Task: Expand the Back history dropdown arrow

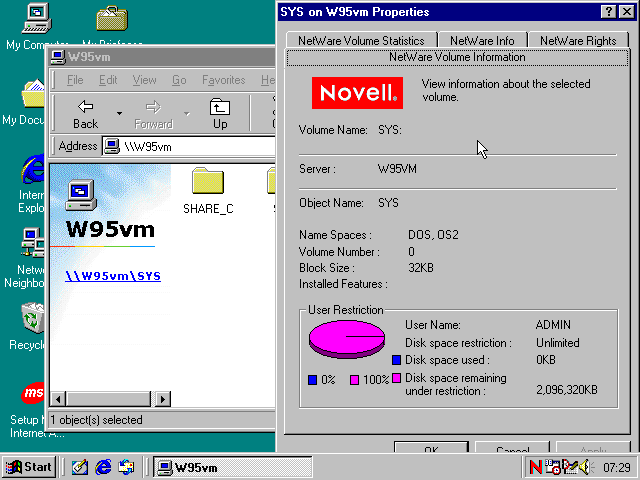Action: click(x=119, y=113)
